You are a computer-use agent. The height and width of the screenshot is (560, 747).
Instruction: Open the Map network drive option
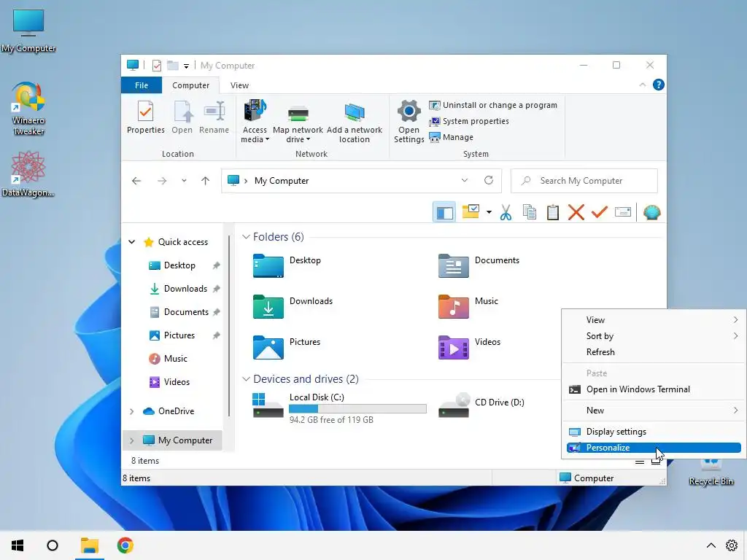(298, 123)
